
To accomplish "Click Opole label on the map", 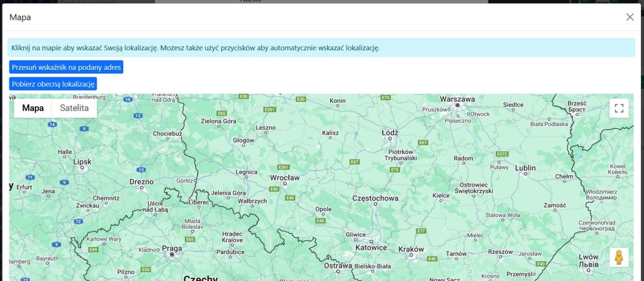I will click(x=323, y=209).
